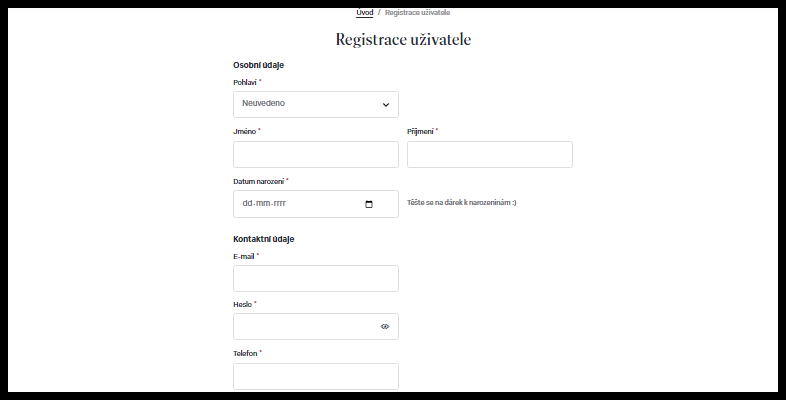Click the Registrace uživatele breadcrumb item

pyautogui.click(x=417, y=12)
